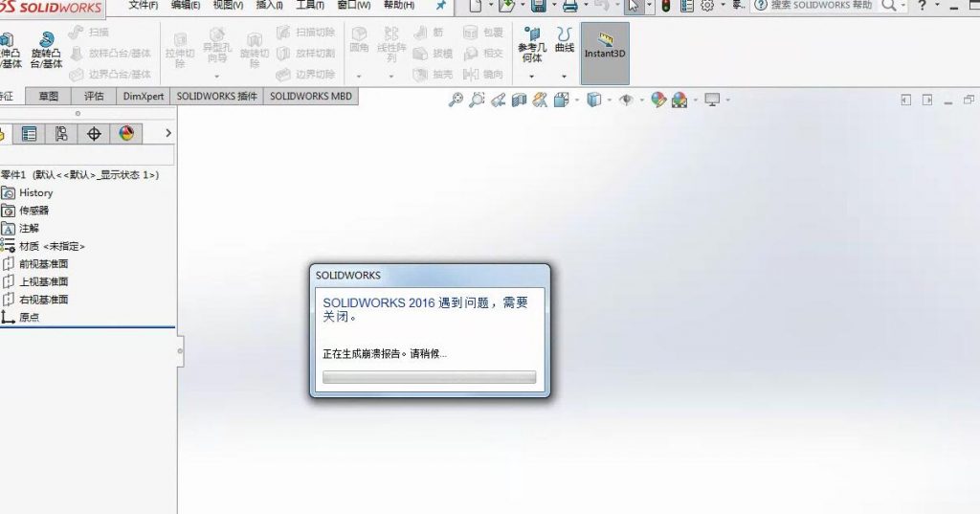Screen dimensions: 980x514
Task: Open the Reference Geometry dropdown arrow
Action: [x=532, y=77]
